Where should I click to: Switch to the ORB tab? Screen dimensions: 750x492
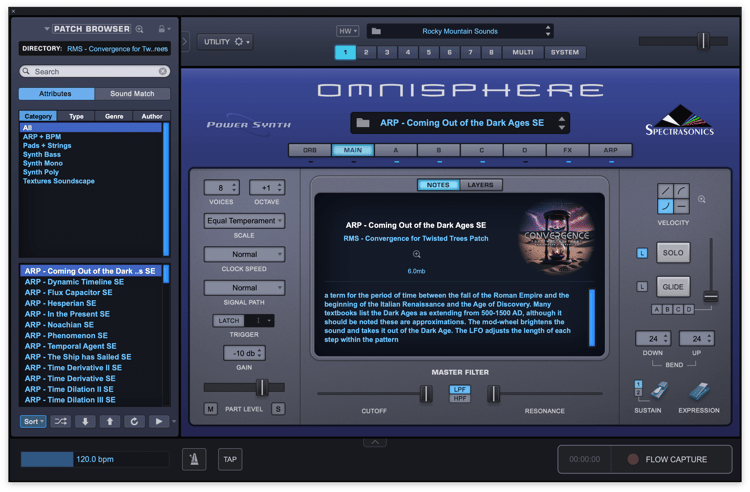[x=310, y=150]
